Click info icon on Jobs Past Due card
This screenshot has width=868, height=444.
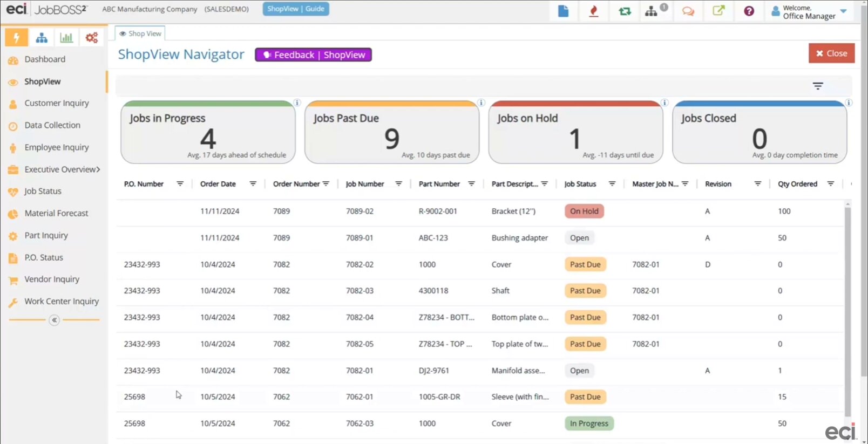[x=481, y=103]
